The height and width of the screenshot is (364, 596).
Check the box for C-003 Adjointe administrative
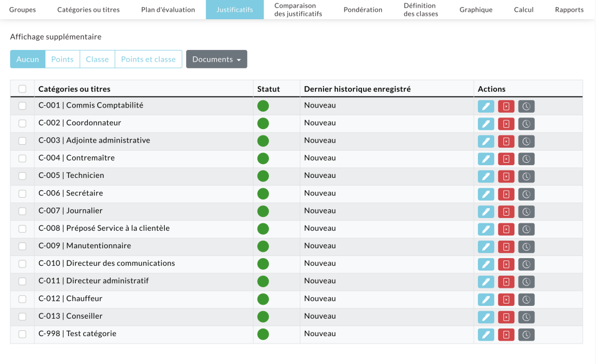pyautogui.click(x=23, y=141)
